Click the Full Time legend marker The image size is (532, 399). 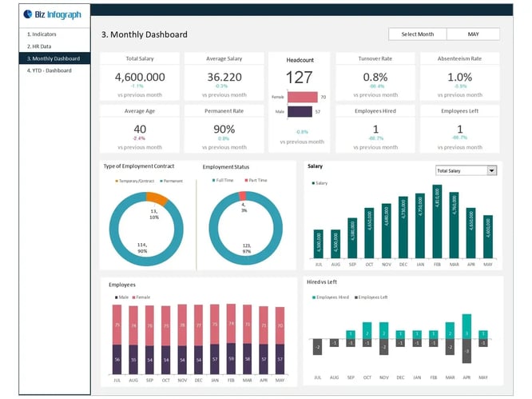(214, 181)
